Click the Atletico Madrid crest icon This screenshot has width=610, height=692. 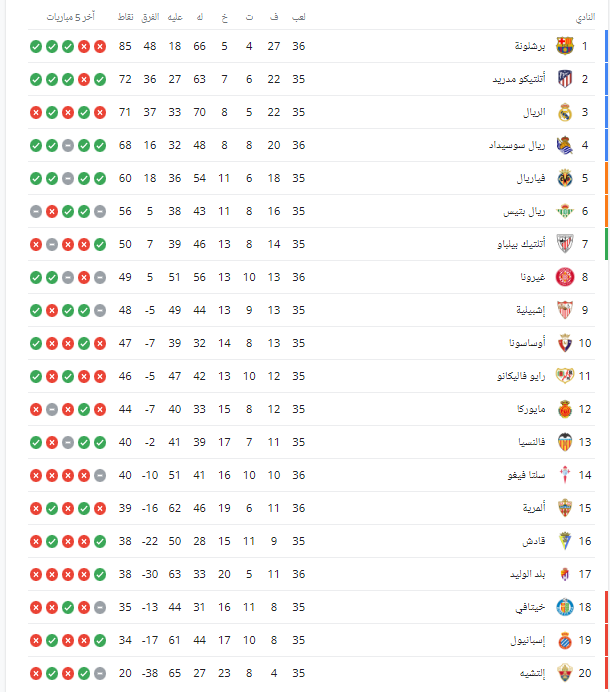coord(565,79)
